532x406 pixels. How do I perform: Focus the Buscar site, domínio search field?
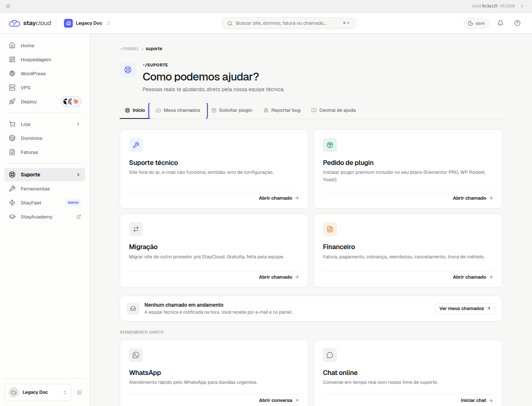[289, 23]
